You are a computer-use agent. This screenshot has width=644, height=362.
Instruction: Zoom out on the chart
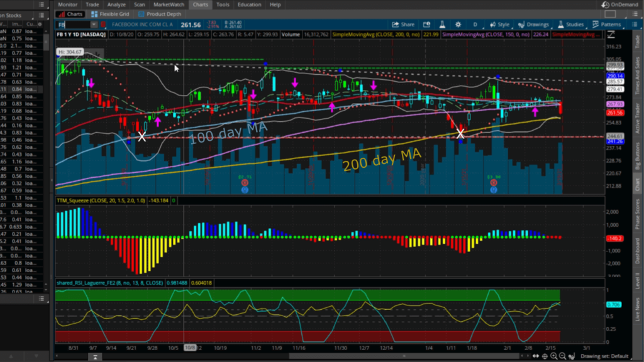point(562,356)
